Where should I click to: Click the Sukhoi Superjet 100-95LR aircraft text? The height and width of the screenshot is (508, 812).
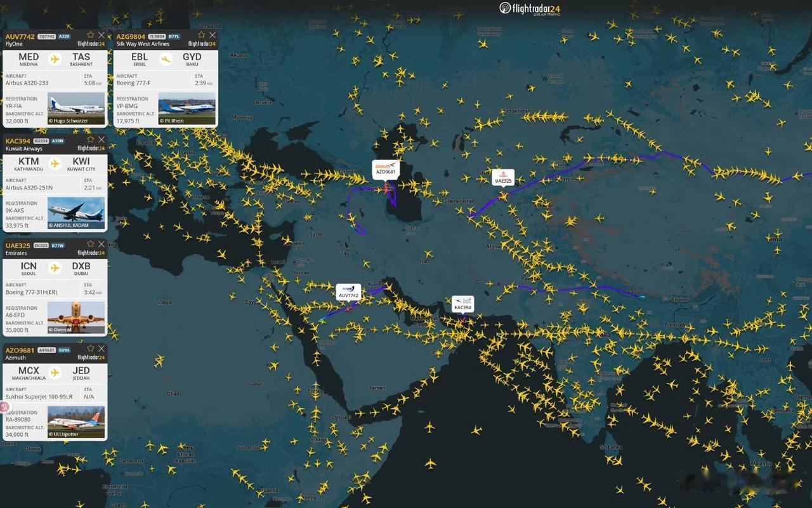39,397
